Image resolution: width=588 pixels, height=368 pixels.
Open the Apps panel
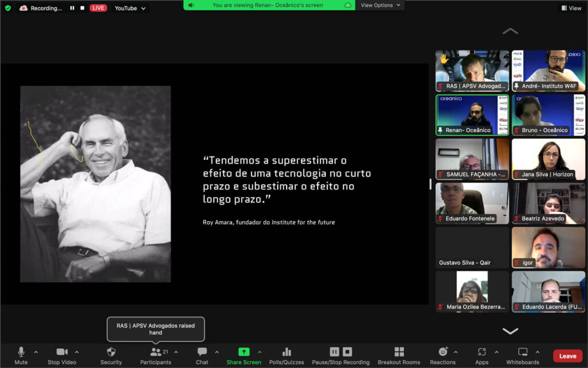pyautogui.click(x=482, y=352)
